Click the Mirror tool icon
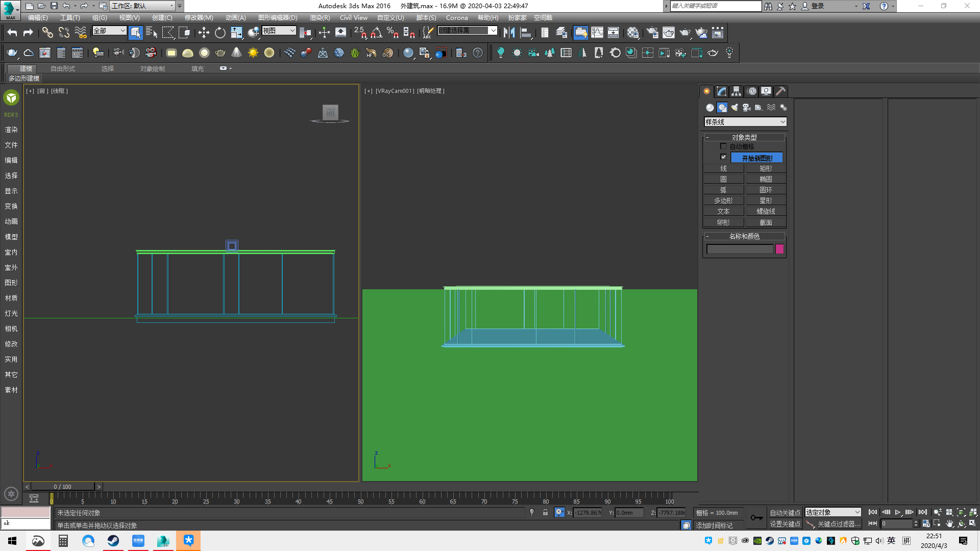The image size is (980, 551). point(509,33)
